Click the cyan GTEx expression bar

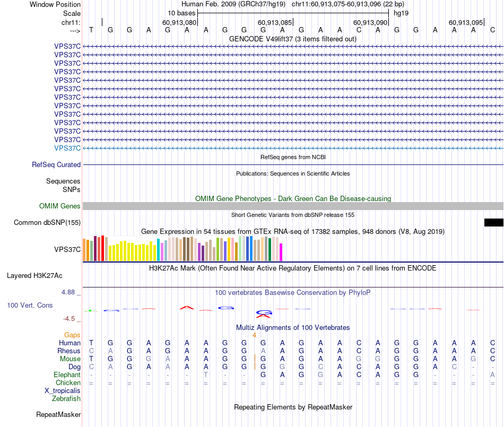(x=158, y=250)
